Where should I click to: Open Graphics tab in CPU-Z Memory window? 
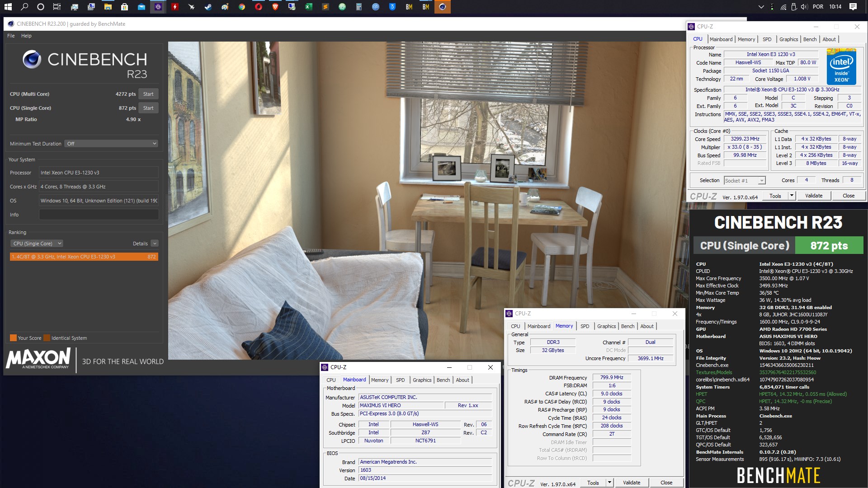pos(606,326)
